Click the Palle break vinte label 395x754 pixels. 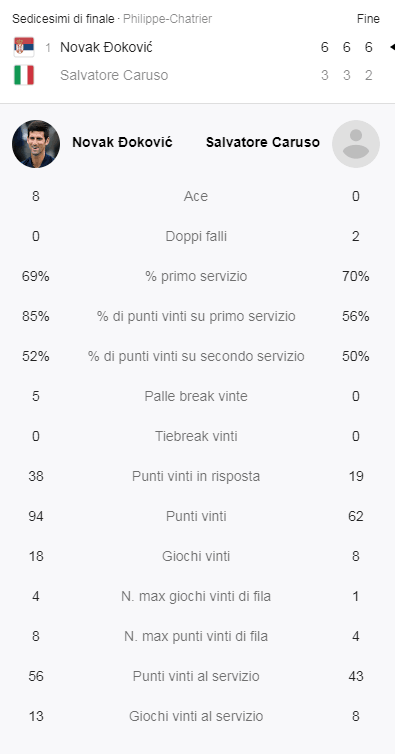coord(196,396)
